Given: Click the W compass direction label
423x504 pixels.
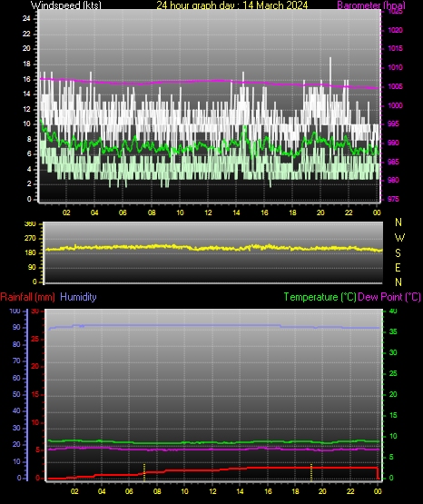Looking at the screenshot, I should (399, 238).
